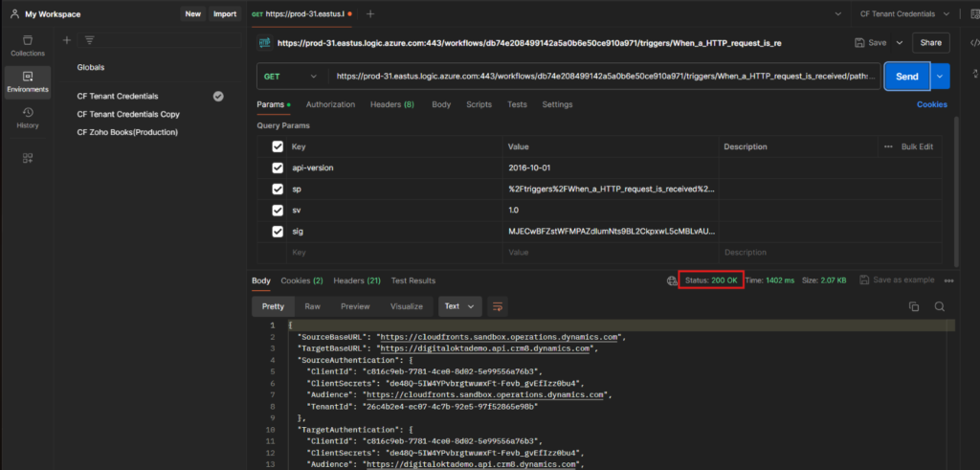Click Save as example icon
The width and height of the screenshot is (980, 470).
click(864, 280)
